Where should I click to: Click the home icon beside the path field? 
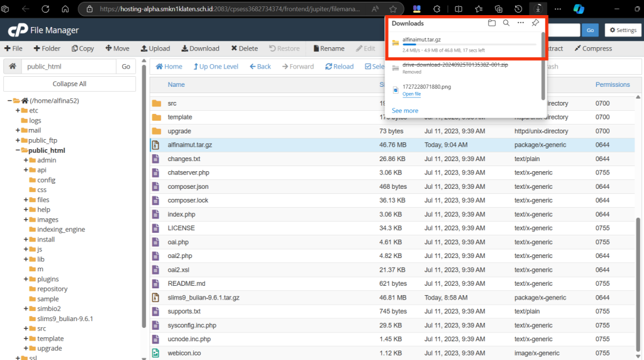coord(13,67)
